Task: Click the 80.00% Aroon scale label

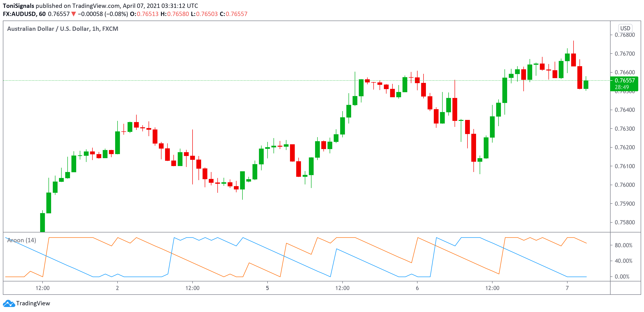Action: (x=623, y=245)
